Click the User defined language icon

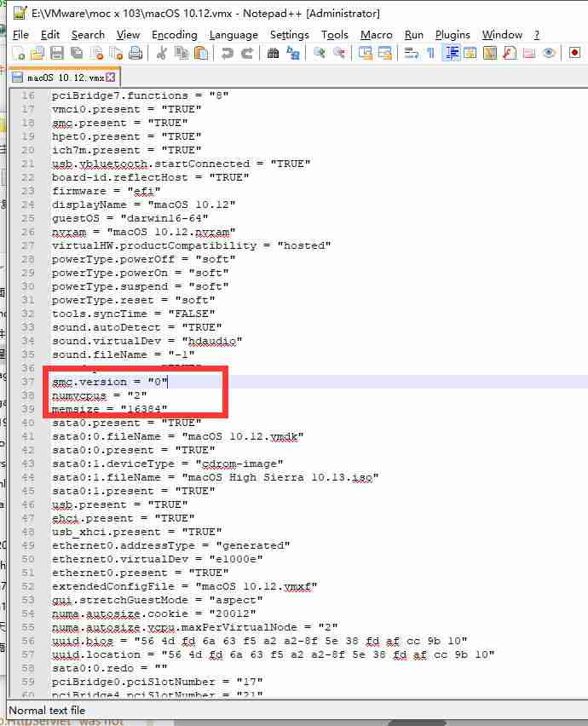pos(470,53)
